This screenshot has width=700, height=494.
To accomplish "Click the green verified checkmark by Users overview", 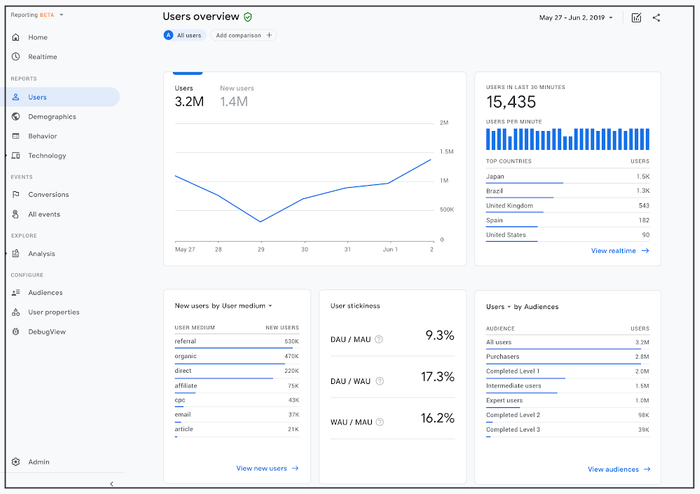I will (x=248, y=17).
